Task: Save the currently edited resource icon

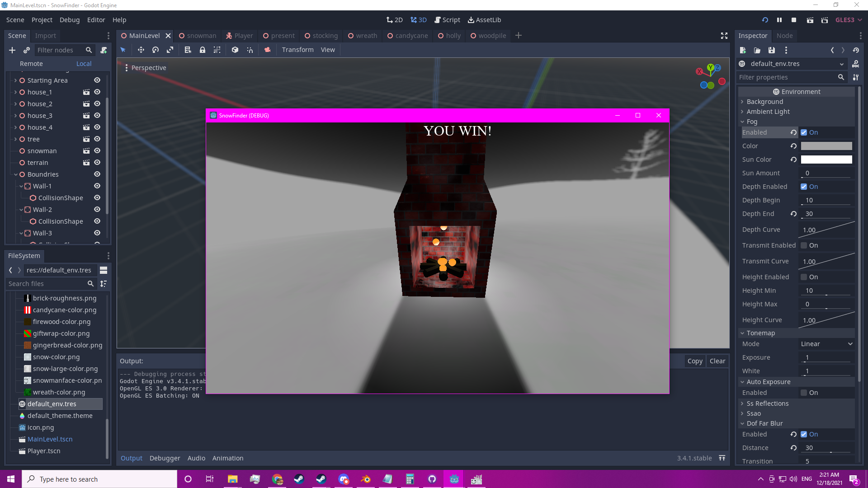Action: click(x=772, y=50)
